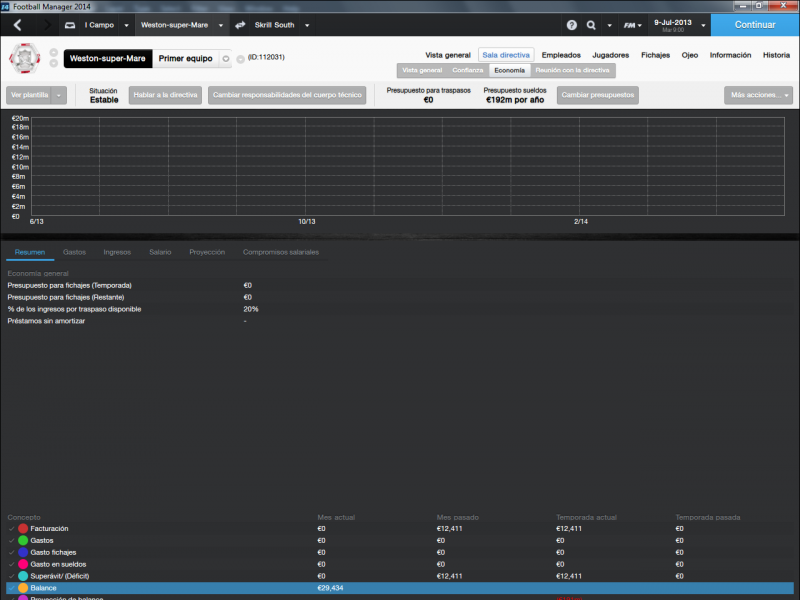Open the Más acciones dropdown
This screenshot has height=600, width=800.
758,95
